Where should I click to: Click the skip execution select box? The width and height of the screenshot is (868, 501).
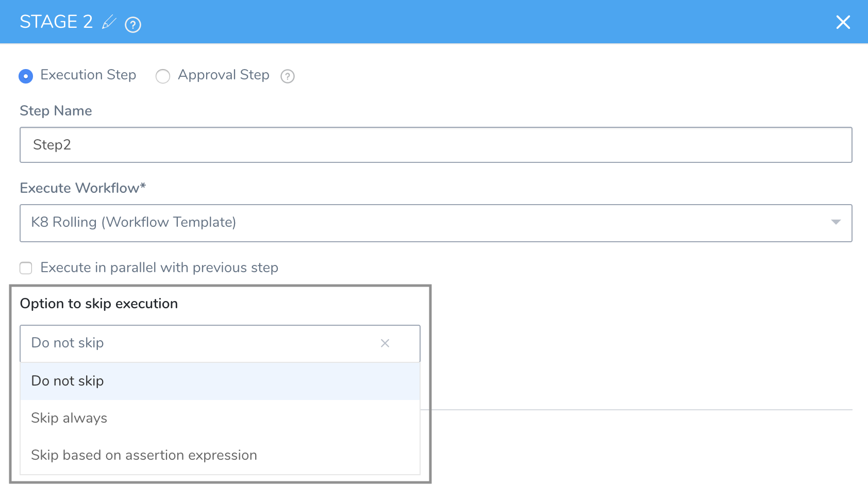(220, 343)
